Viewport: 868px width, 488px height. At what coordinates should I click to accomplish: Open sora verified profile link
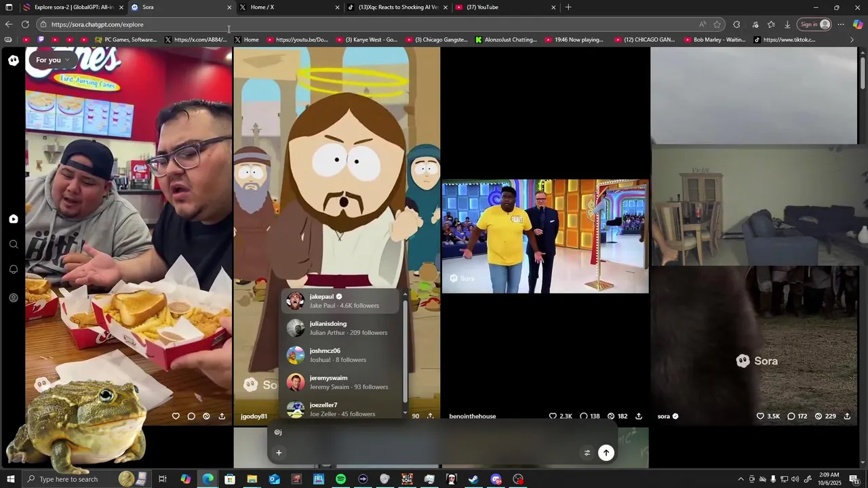pyautogui.click(x=668, y=416)
